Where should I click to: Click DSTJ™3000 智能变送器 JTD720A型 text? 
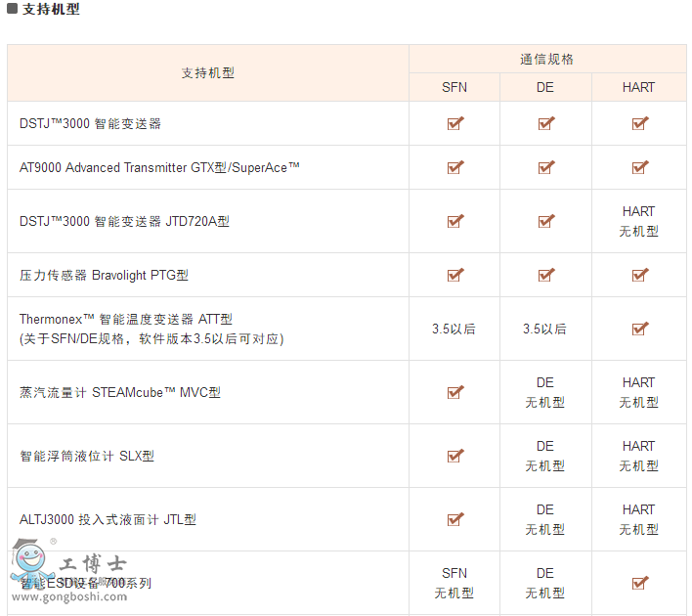(x=124, y=221)
